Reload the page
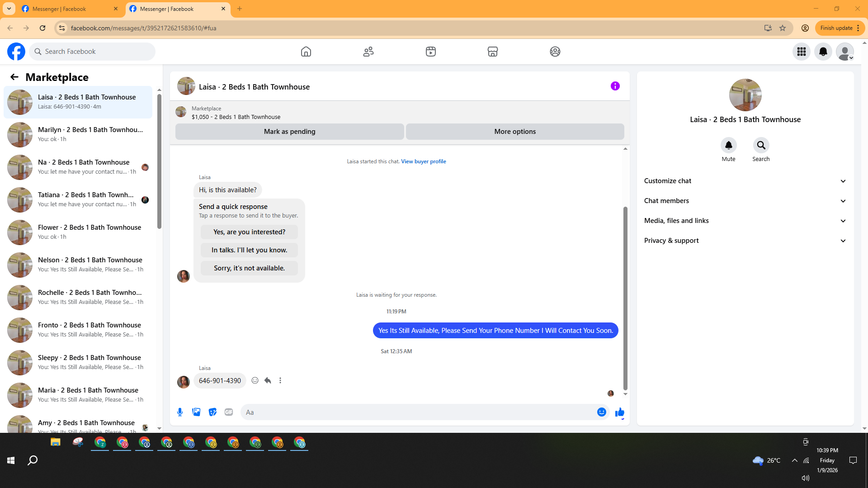 pos(42,28)
